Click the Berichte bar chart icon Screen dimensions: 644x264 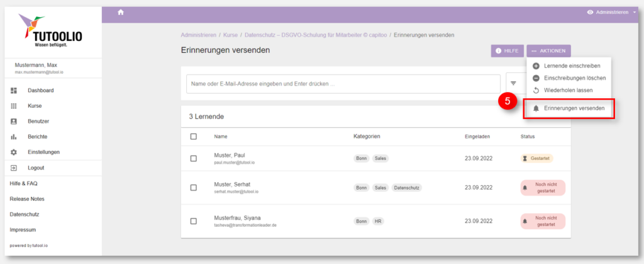pos(14,137)
